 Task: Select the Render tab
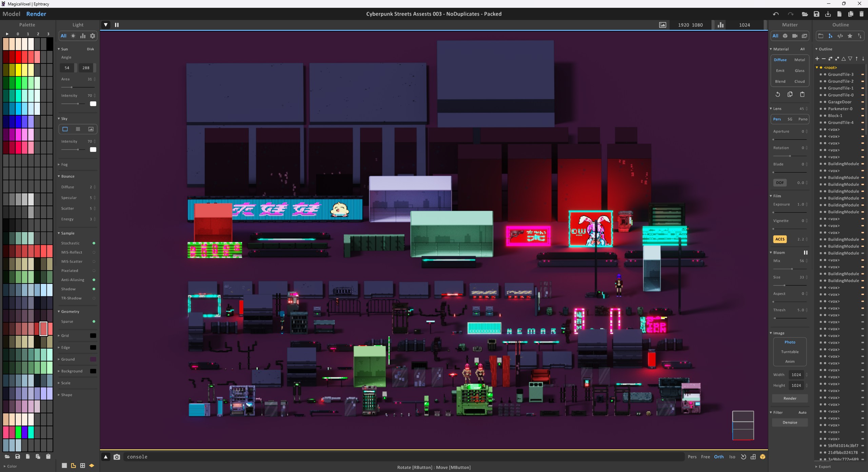coord(36,14)
